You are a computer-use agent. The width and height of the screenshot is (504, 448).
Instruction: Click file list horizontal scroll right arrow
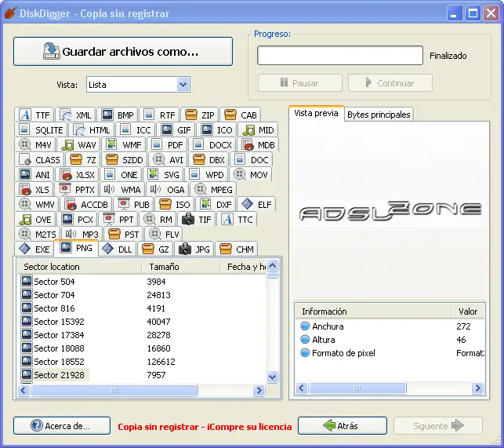pos(259,391)
